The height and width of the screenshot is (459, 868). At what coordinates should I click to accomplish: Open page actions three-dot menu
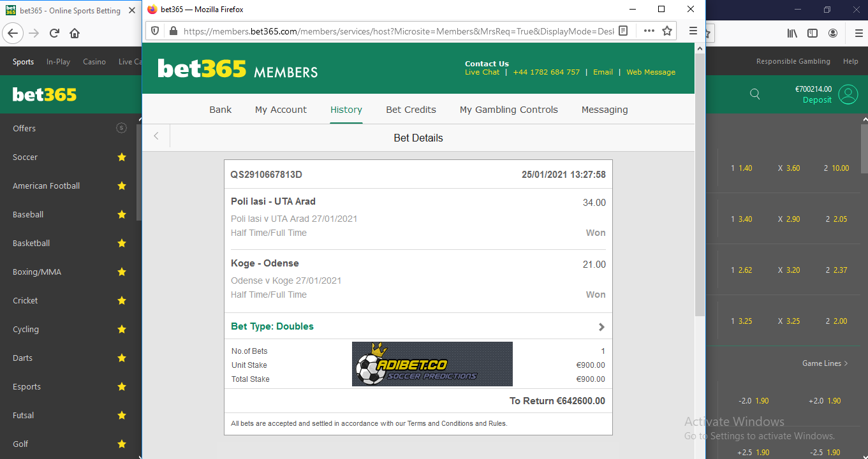pyautogui.click(x=649, y=31)
